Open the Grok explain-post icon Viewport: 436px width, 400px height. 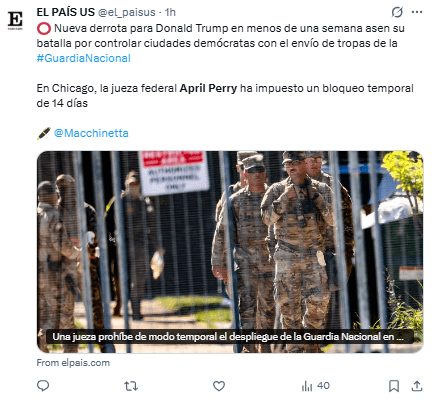(397, 13)
